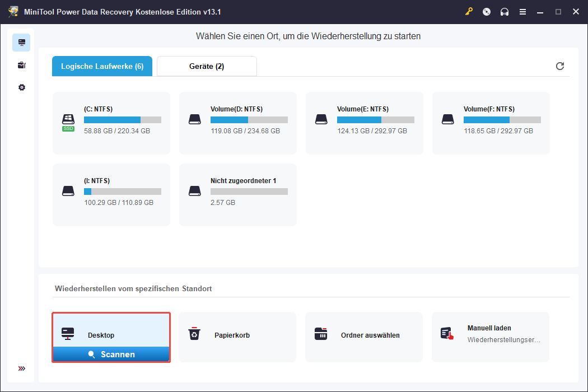
Task: Open the toolbox icon in sidebar
Action: tap(21, 66)
